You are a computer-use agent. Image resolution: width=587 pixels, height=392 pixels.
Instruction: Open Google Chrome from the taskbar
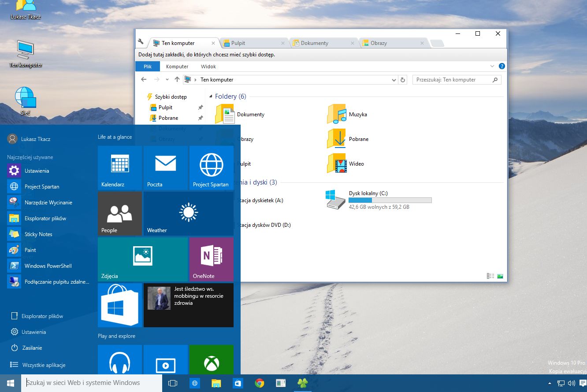coord(260,383)
